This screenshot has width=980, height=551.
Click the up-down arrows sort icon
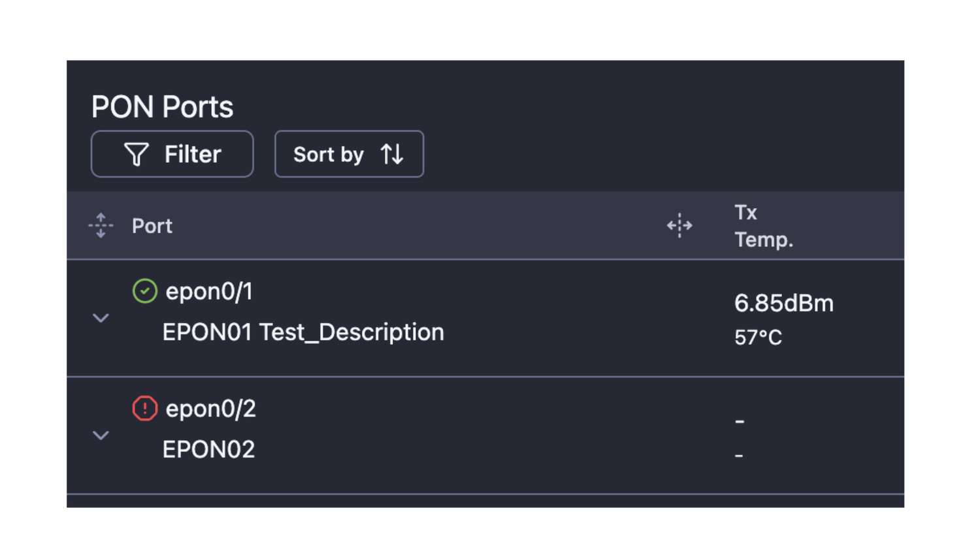click(392, 155)
